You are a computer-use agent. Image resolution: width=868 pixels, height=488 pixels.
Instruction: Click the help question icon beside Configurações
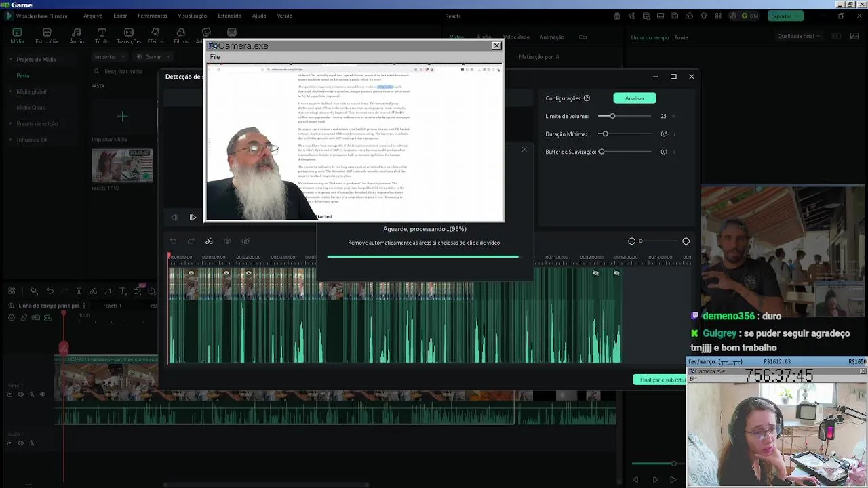point(587,98)
